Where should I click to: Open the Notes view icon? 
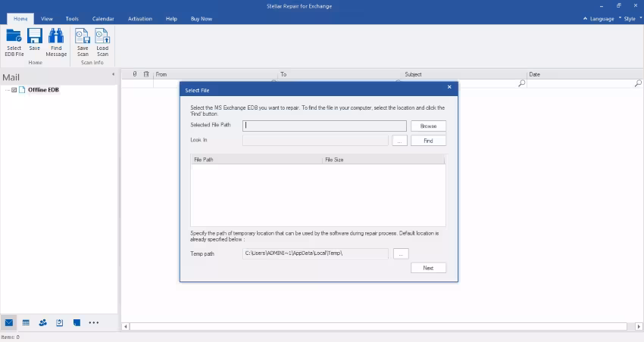point(77,323)
